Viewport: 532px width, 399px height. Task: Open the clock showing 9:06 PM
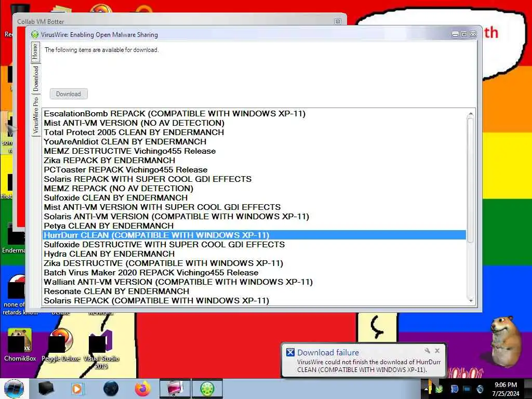[506, 389]
